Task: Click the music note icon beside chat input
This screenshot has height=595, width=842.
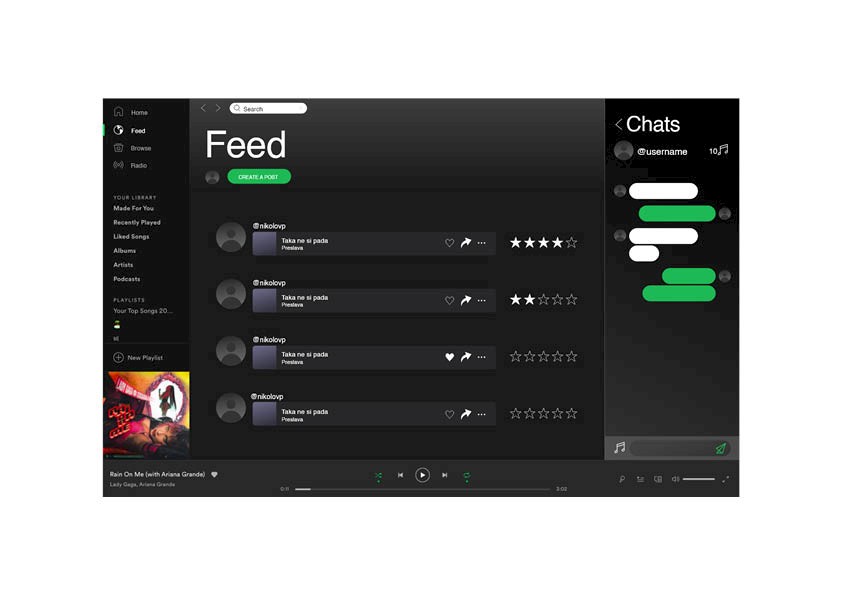Action: (x=620, y=447)
